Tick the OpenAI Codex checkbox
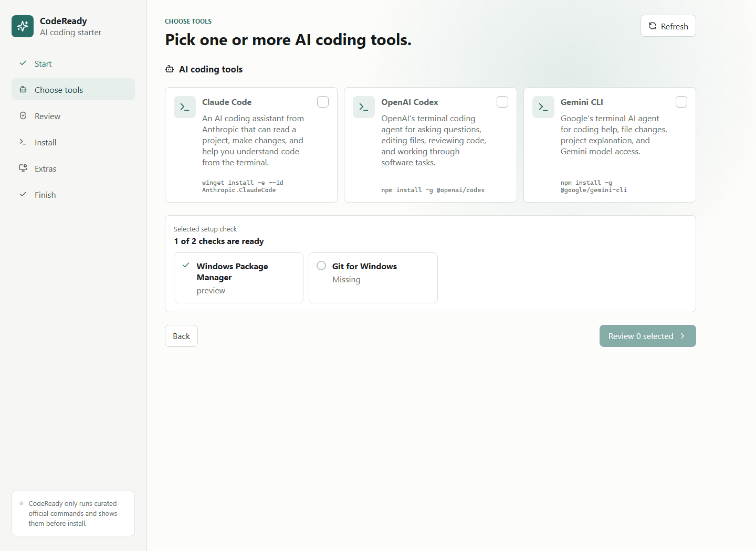The image size is (756, 551). (502, 102)
